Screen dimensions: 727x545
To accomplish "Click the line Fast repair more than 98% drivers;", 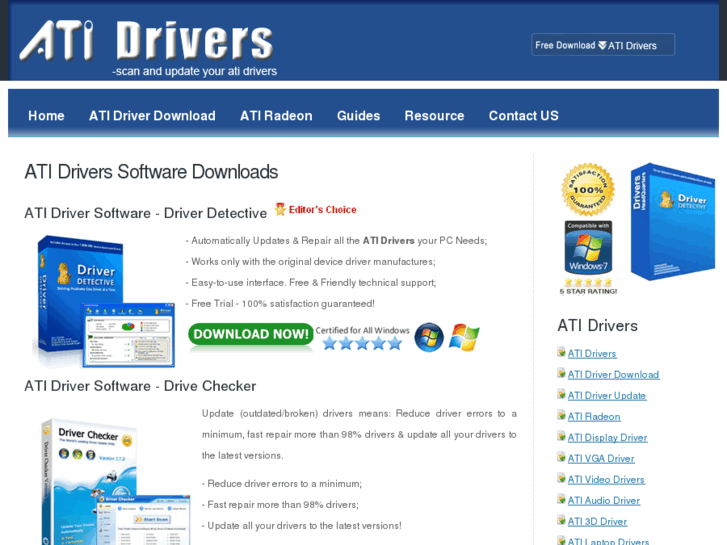I will pos(280,505).
